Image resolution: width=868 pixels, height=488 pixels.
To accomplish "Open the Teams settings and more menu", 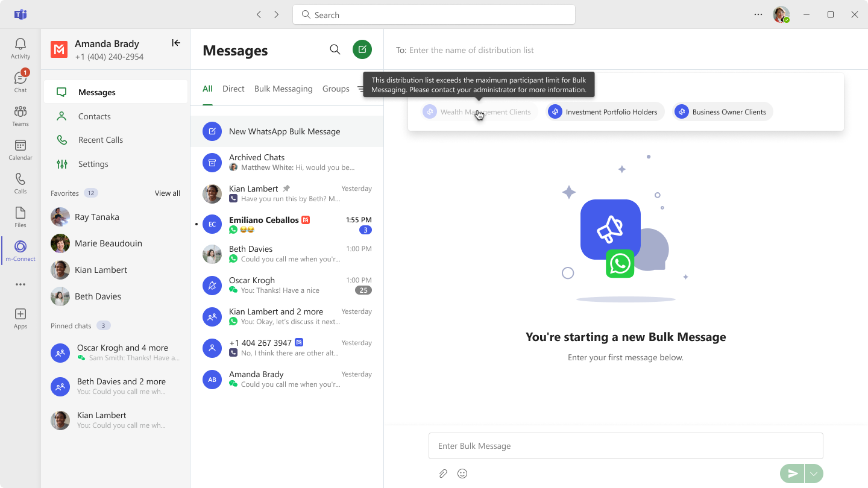I will (758, 14).
